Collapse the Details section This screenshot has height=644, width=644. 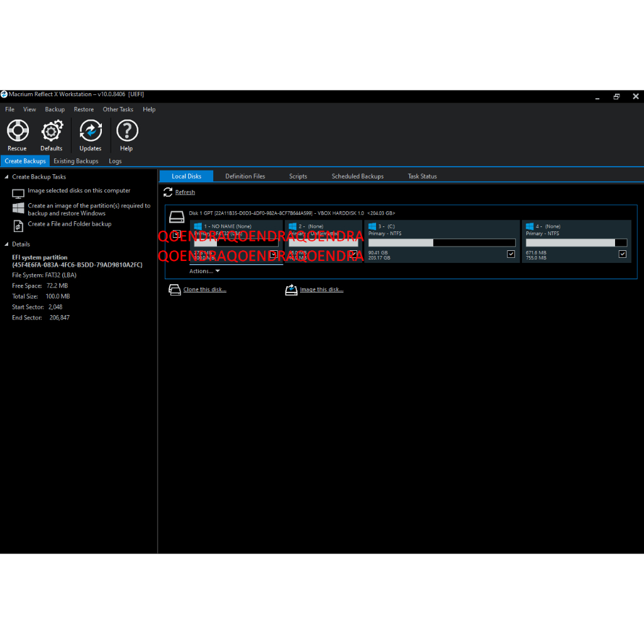point(6,244)
